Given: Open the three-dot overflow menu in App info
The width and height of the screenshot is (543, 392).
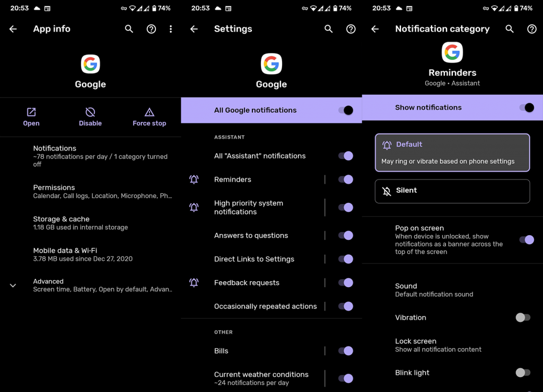Looking at the screenshot, I should point(171,29).
